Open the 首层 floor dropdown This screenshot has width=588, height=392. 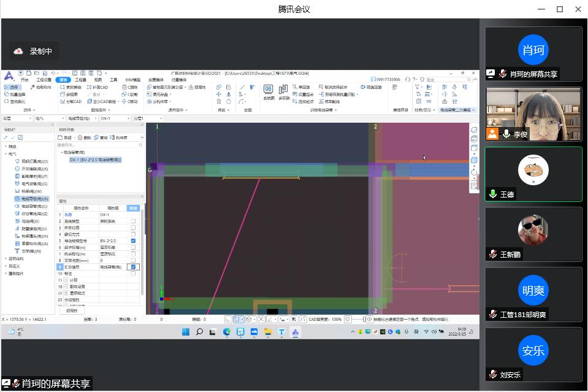pyautogui.click(x=17, y=118)
